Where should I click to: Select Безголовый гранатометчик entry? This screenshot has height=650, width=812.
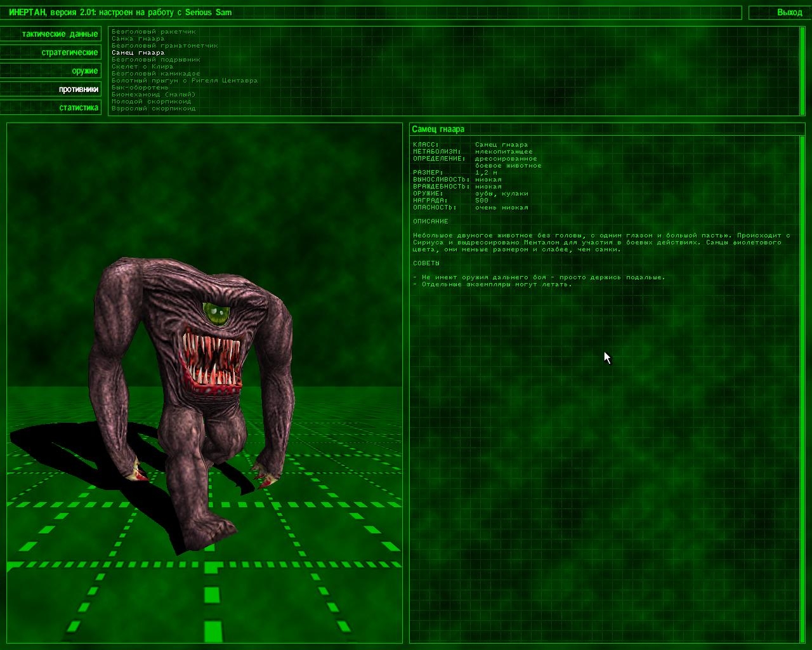point(164,45)
